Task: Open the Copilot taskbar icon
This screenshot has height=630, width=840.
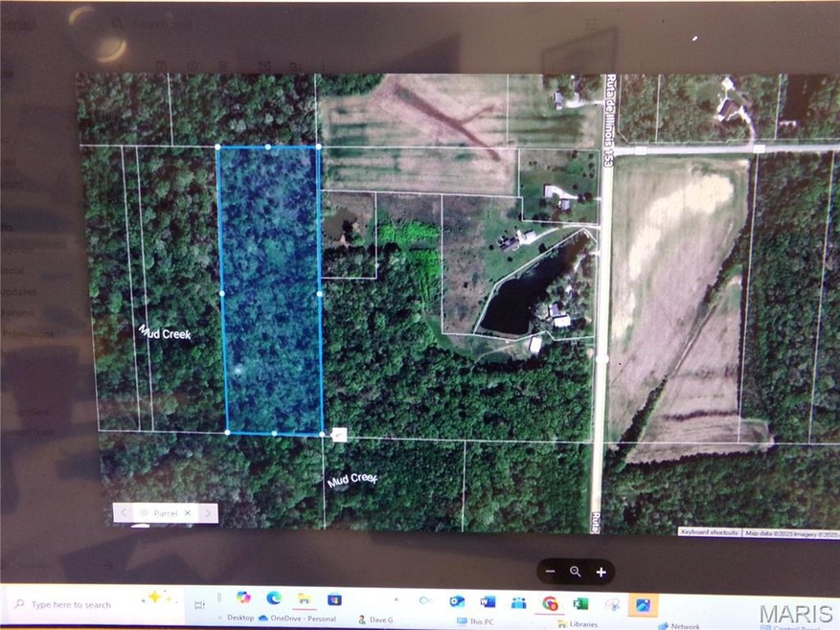Action: coord(242,597)
